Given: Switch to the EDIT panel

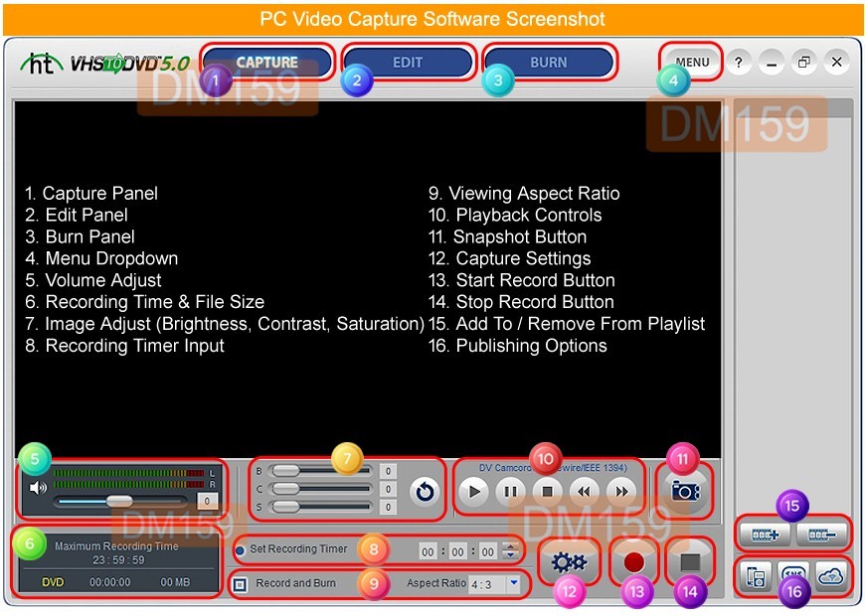Looking at the screenshot, I should coord(408,61).
